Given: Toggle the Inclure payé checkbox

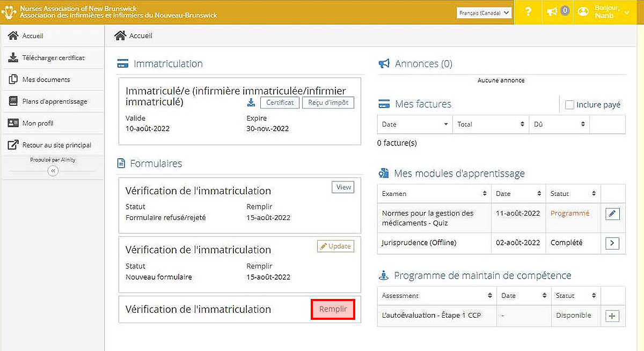Looking at the screenshot, I should pos(569,105).
